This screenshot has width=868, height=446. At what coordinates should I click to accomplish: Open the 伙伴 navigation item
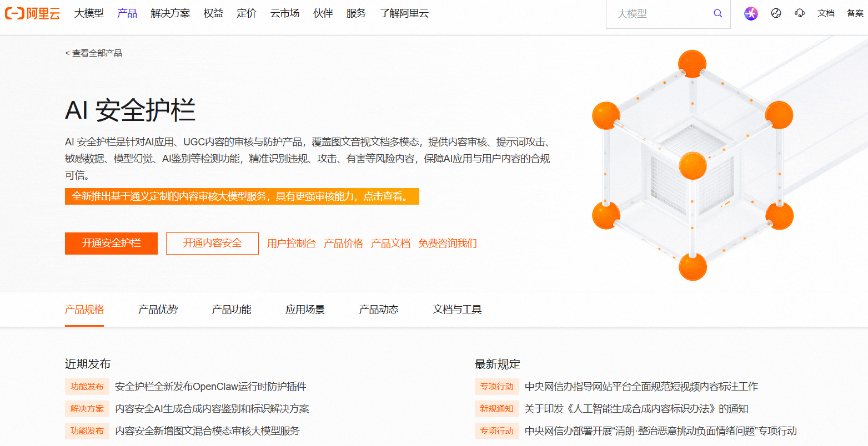click(x=323, y=13)
